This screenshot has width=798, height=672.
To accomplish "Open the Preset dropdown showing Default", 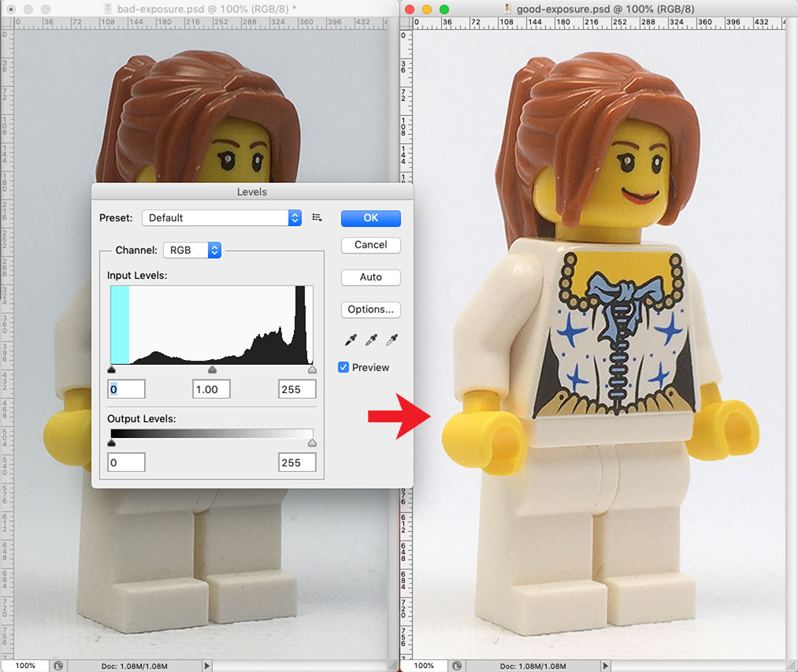I will click(221, 217).
